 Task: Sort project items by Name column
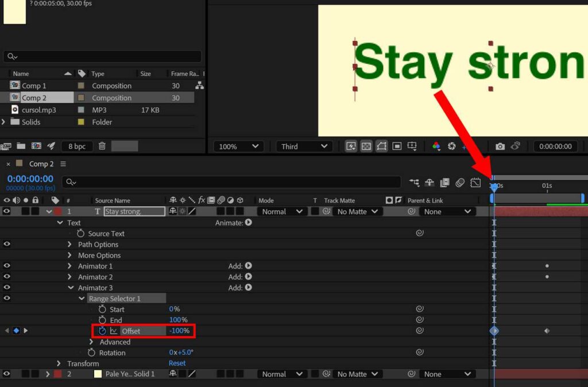(21, 73)
